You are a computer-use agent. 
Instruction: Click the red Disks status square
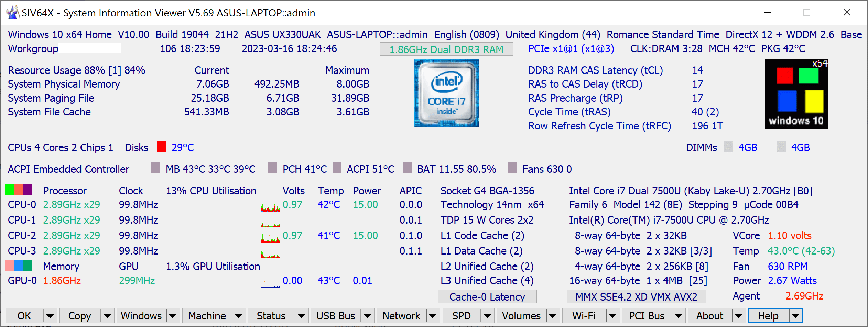[162, 146]
